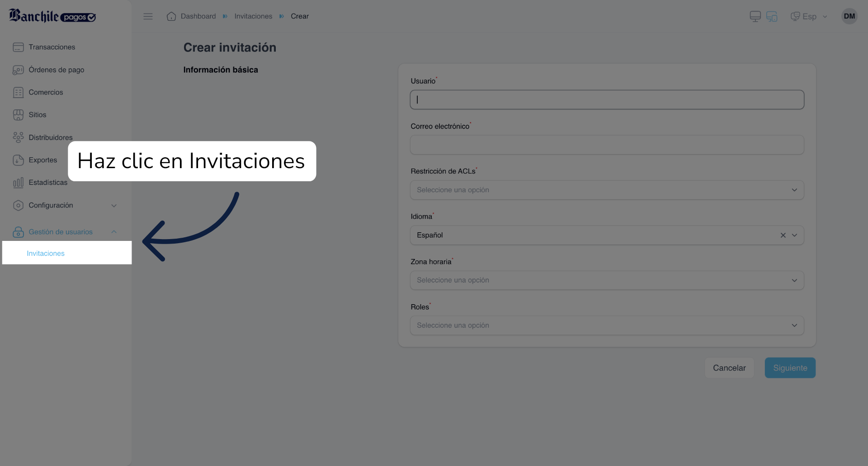
Task: Open the Zona horaria dropdown
Action: pyautogui.click(x=607, y=280)
